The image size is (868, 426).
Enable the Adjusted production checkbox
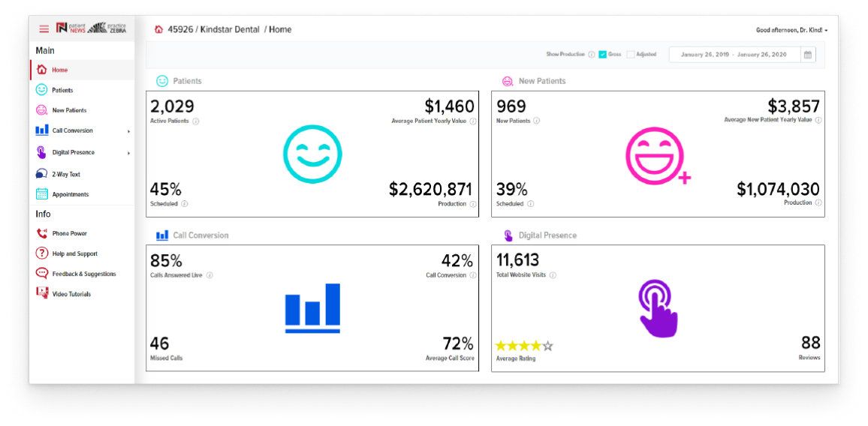tap(631, 55)
